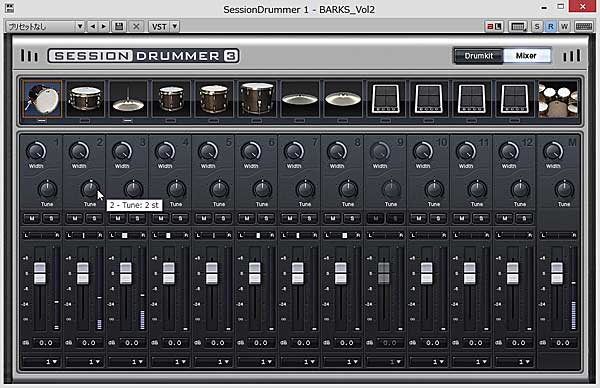
Task: Open channel 2 output dropdown
Action: [x=84, y=361]
